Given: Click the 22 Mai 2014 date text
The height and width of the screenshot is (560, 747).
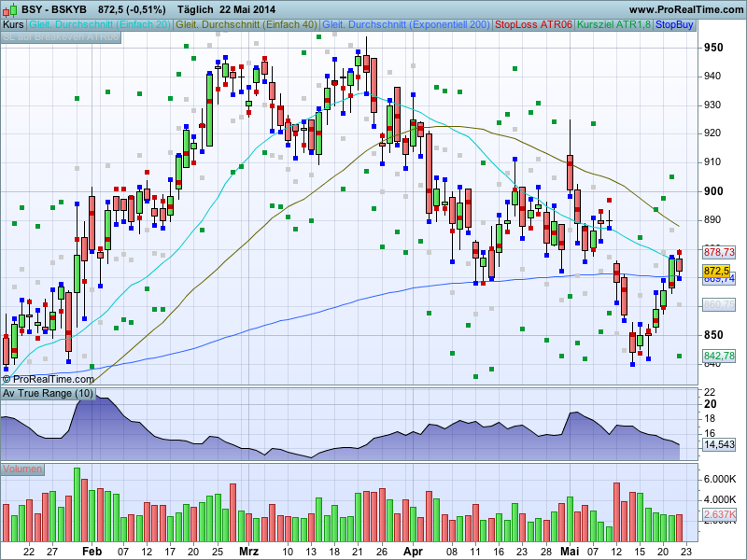Looking at the screenshot, I should [247, 9].
